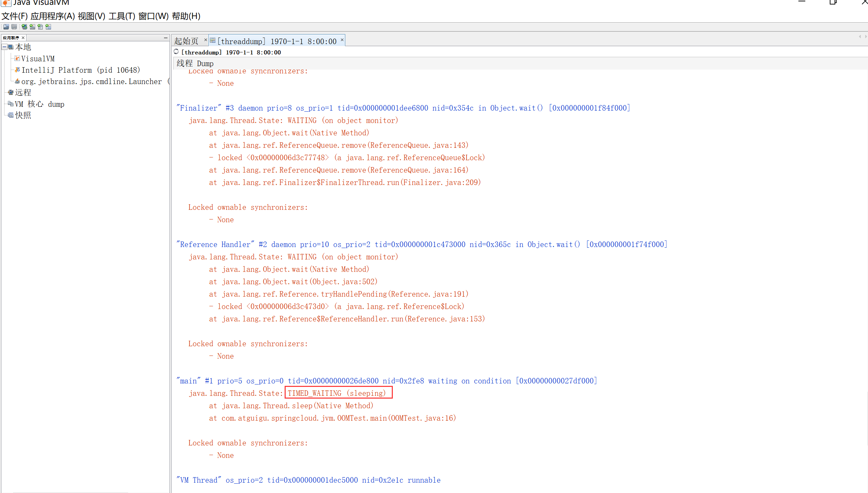Click the "Reference Handler" #2 thread header line

(x=422, y=244)
